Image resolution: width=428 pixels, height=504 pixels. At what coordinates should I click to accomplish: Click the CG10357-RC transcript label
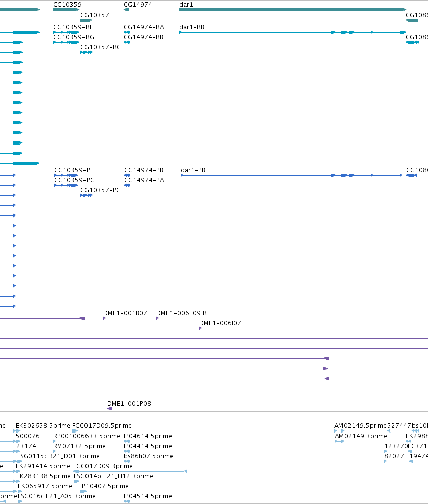click(x=101, y=47)
